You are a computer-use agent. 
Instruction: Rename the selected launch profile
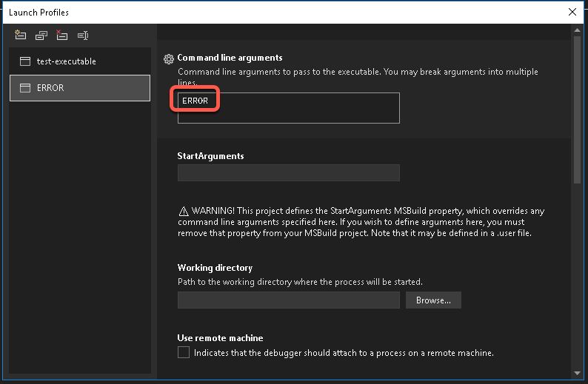point(83,36)
